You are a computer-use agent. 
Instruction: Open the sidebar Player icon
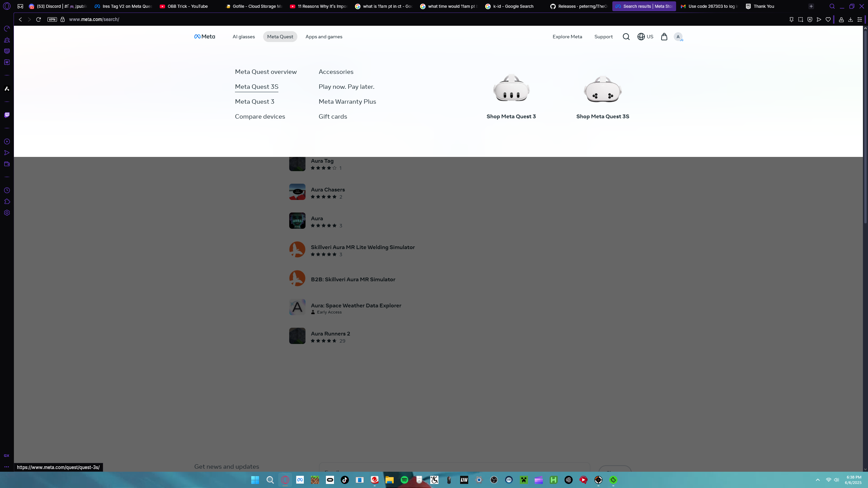7,141
